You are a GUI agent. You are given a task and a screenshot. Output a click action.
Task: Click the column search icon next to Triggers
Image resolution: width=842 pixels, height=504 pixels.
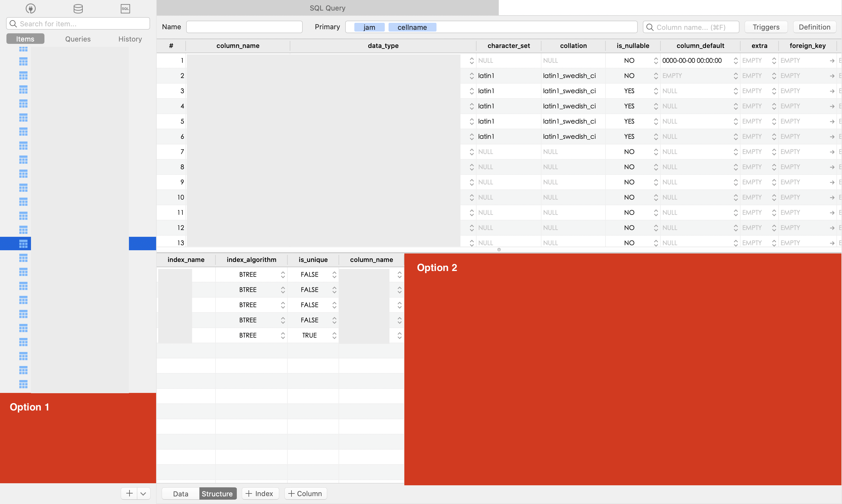(x=650, y=27)
